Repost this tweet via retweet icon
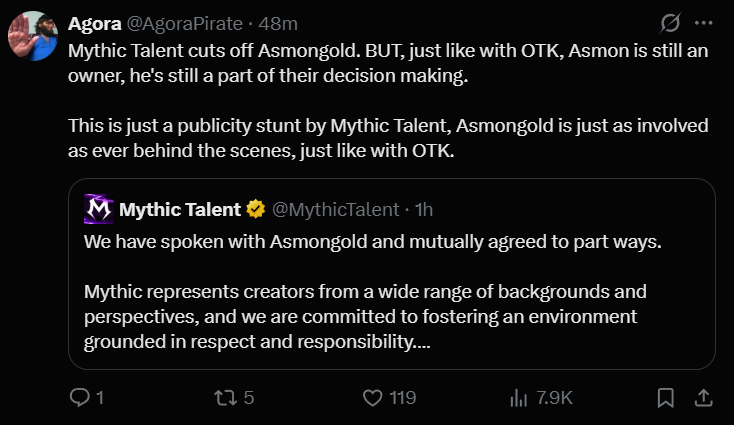 tap(226, 398)
